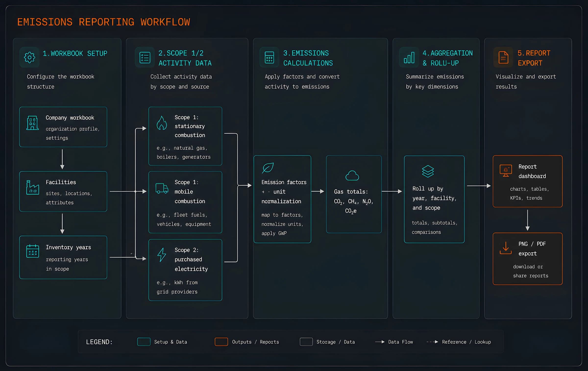Click the 5. REPORT EXPORT heading
The height and width of the screenshot is (371, 588).
point(534,58)
